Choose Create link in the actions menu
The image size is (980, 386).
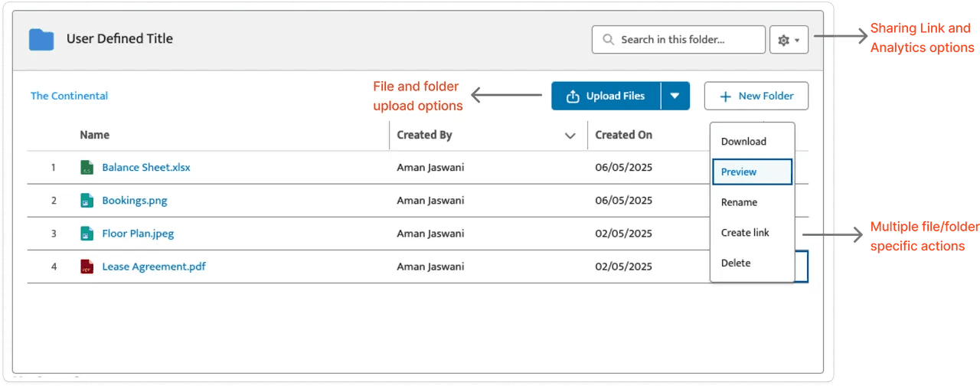tap(745, 233)
